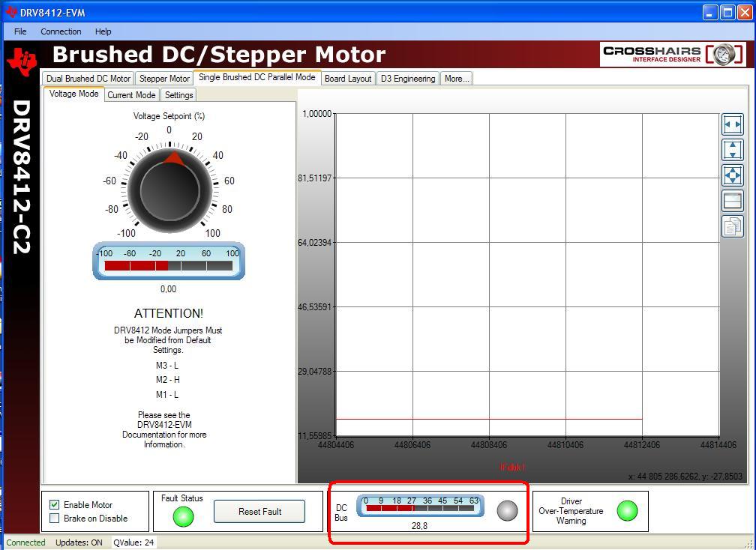The image size is (756, 550).
Task: Click the 44808406 x-axis label
Action: click(489, 445)
